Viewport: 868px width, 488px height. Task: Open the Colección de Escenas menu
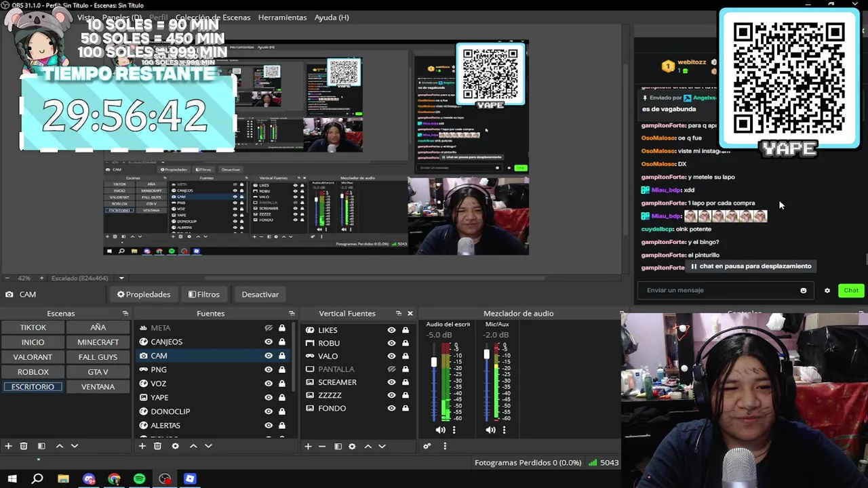pyautogui.click(x=213, y=17)
